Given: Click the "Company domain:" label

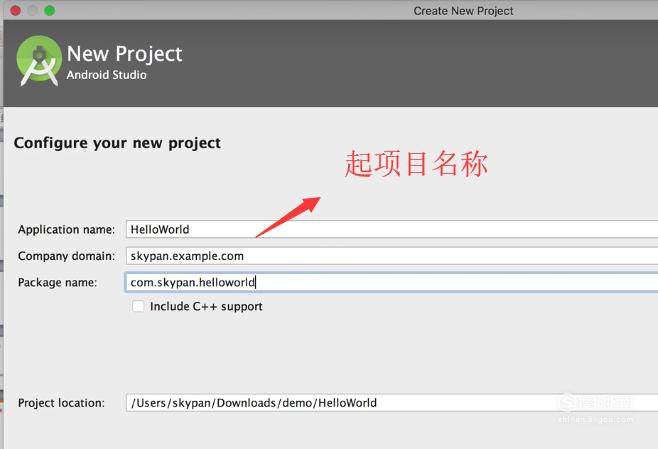Looking at the screenshot, I should click(66, 256).
